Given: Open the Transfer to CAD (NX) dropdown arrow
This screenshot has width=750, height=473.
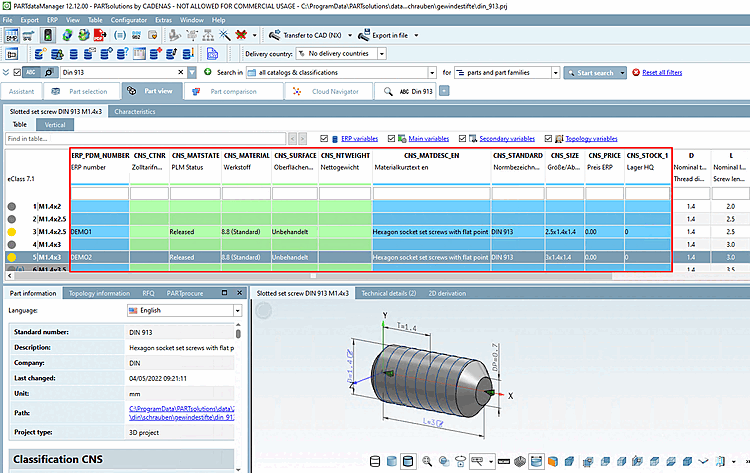Looking at the screenshot, I should (350, 35).
